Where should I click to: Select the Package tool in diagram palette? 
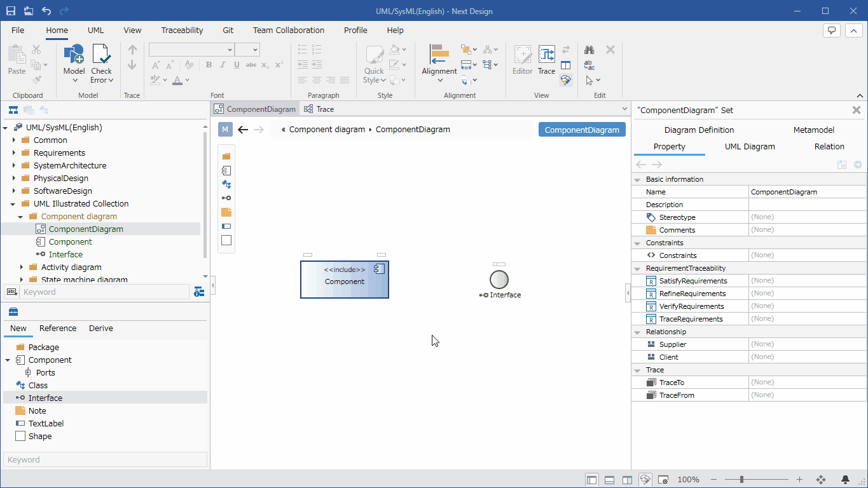[226, 156]
